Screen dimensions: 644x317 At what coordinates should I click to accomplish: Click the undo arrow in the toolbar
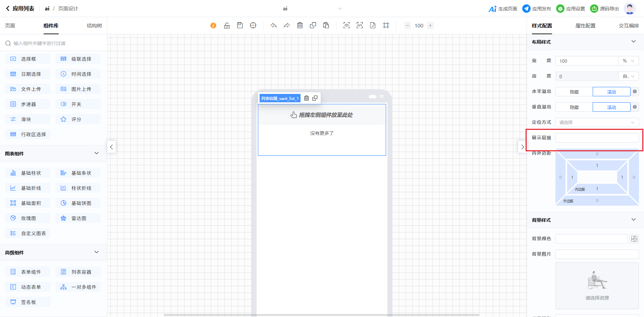tap(274, 25)
